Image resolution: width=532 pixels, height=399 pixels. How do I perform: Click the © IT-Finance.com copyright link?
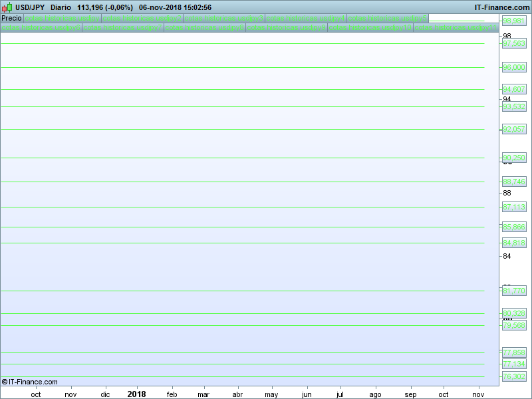30,382
